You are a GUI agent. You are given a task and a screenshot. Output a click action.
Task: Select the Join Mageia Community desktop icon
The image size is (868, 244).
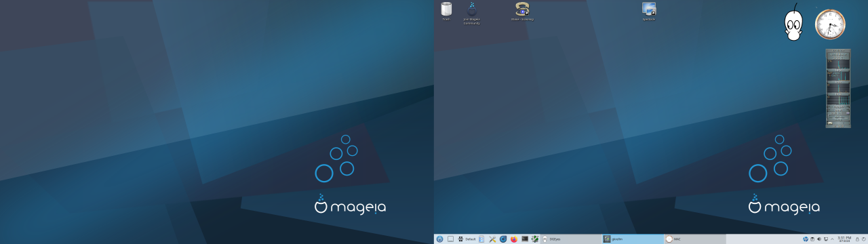point(471,13)
